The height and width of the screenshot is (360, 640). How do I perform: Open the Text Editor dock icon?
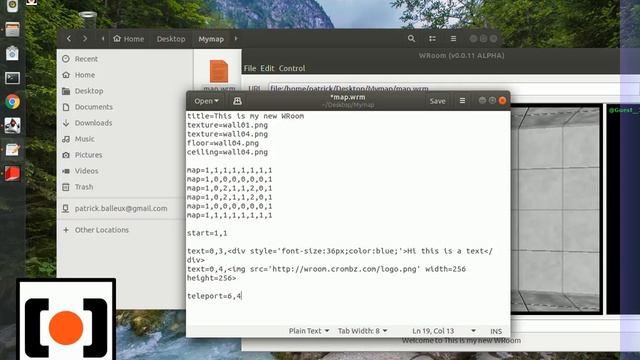pos(12,150)
